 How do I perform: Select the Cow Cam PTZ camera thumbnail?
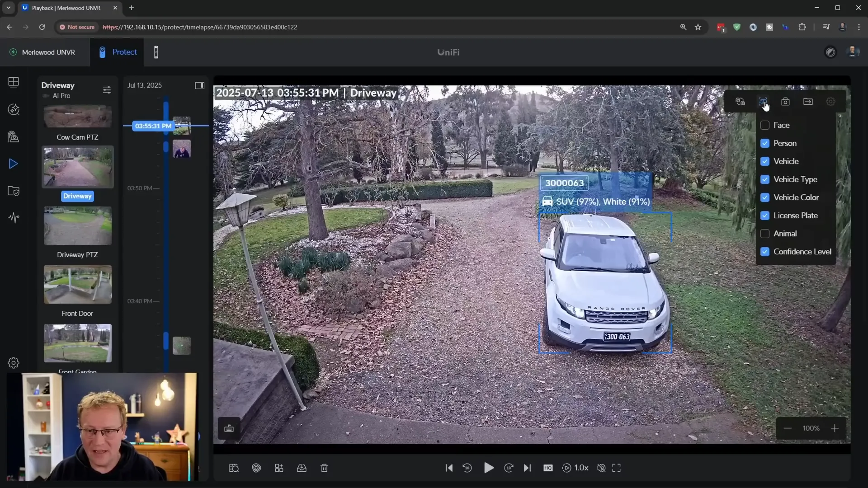tap(77, 117)
